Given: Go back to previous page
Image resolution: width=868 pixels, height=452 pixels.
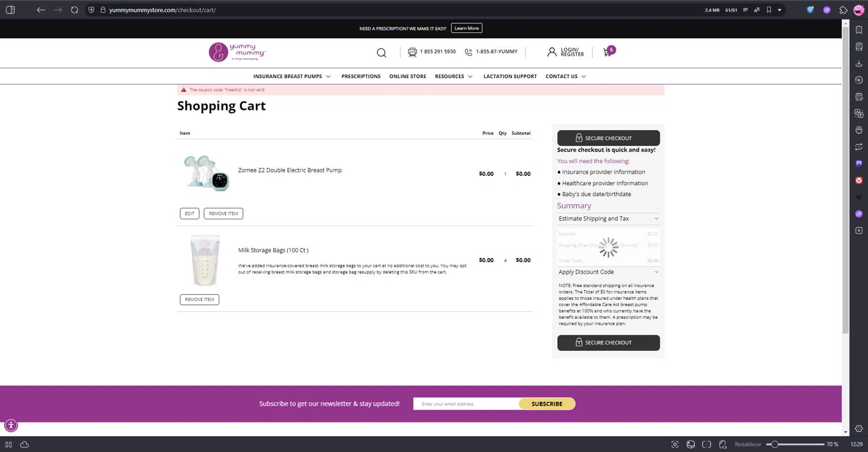Looking at the screenshot, I should point(41,10).
